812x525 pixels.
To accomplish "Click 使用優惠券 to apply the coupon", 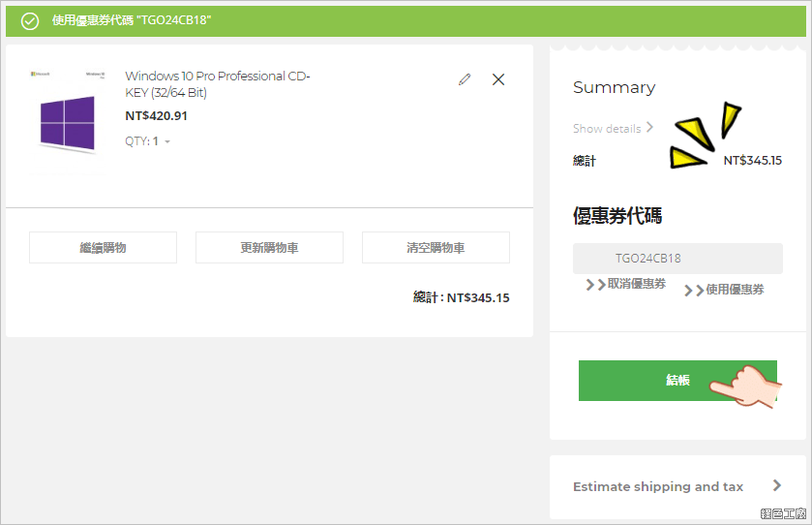I will 724,290.
